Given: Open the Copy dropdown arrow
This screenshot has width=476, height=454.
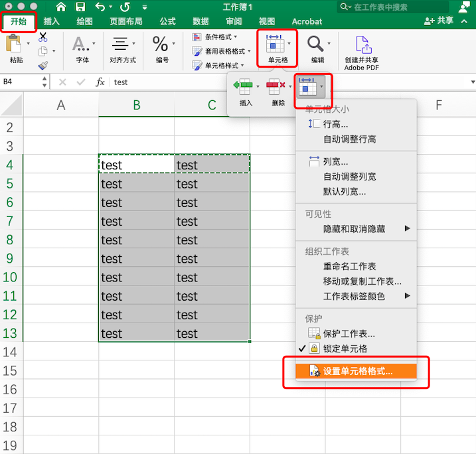Looking at the screenshot, I should (x=54, y=51).
